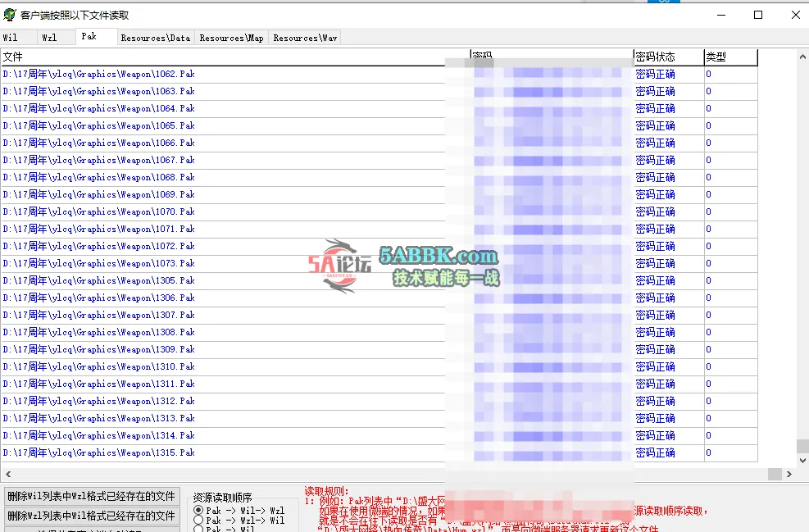
Task: Click the 类型 column header
Action: (x=730, y=57)
